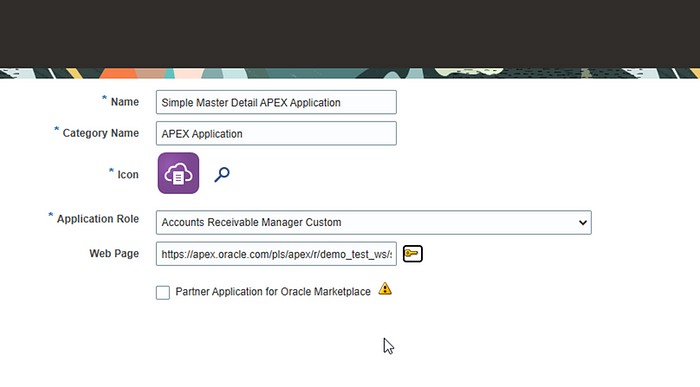Image resolution: width=700 pixels, height=387 pixels.
Task: Click the Partner Application for Oracle Marketplace text
Action: pyautogui.click(x=273, y=292)
